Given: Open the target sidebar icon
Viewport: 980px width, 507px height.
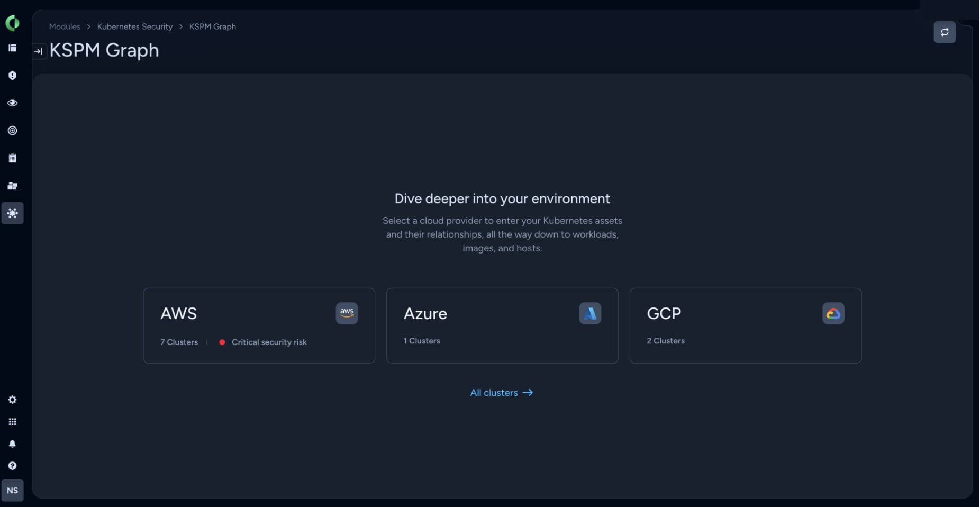Looking at the screenshot, I should pos(12,131).
